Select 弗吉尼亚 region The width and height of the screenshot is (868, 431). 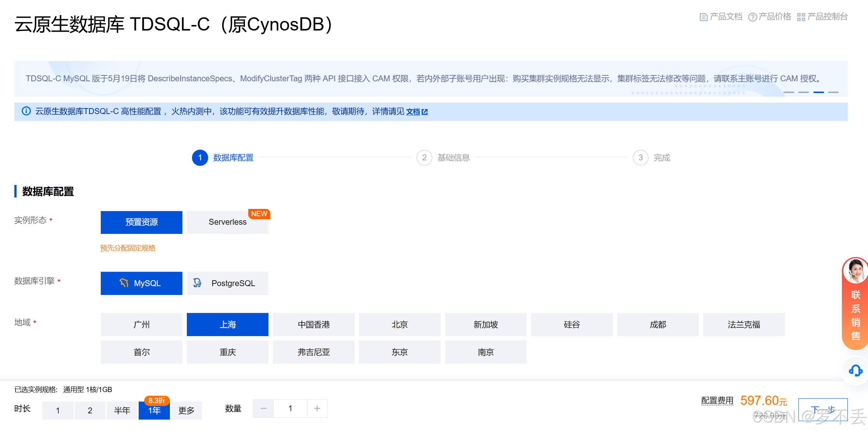click(x=314, y=352)
